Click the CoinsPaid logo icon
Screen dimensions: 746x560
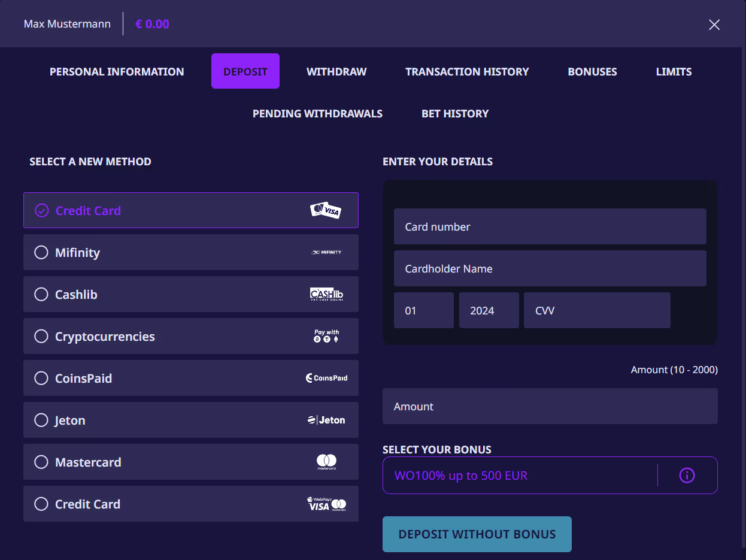point(326,378)
